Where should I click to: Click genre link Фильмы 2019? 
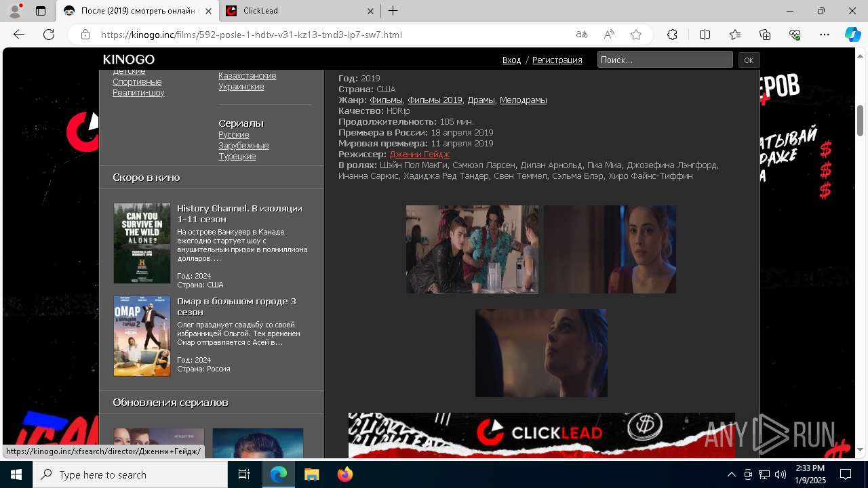pos(435,100)
